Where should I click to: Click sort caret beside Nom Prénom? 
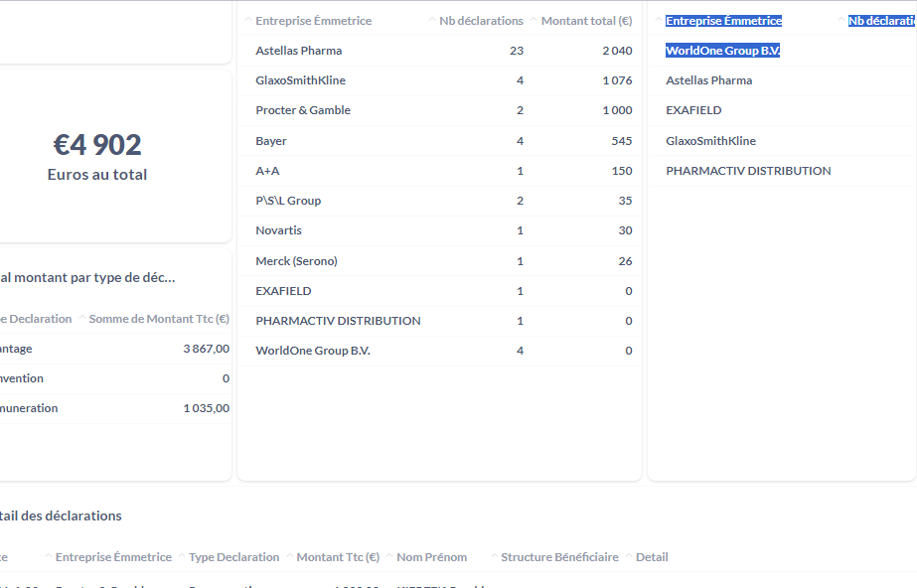(390, 556)
